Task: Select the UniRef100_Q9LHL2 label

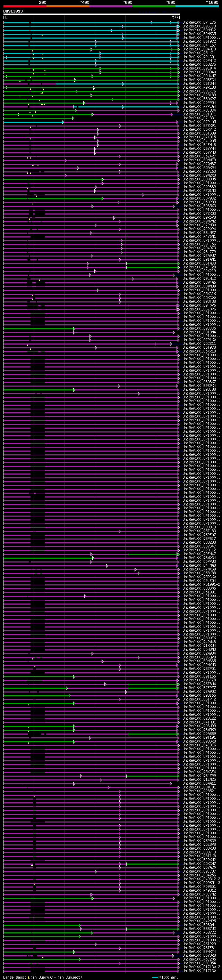Action: click(199, 278)
